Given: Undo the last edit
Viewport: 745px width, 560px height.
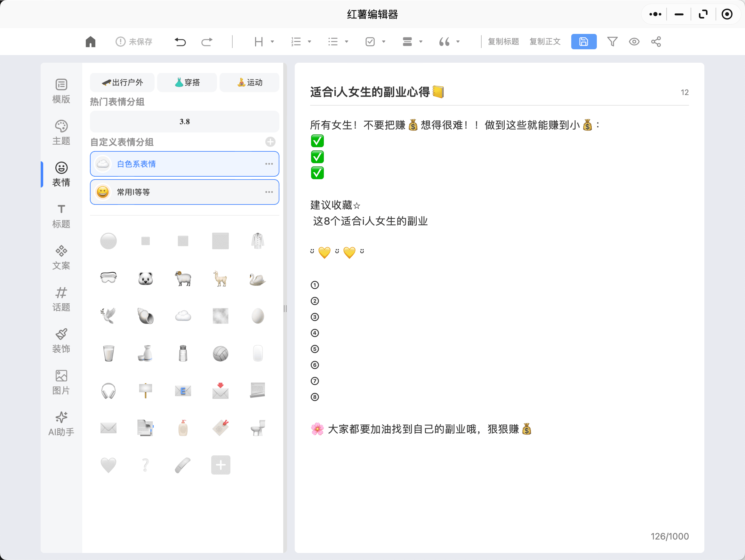Looking at the screenshot, I should point(180,41).
